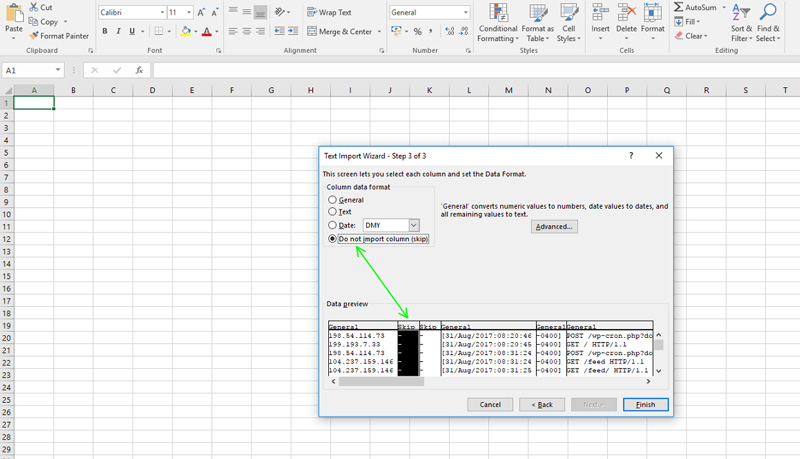
Task: Click the fill color bucket swatch
Action: pos(186,32)
